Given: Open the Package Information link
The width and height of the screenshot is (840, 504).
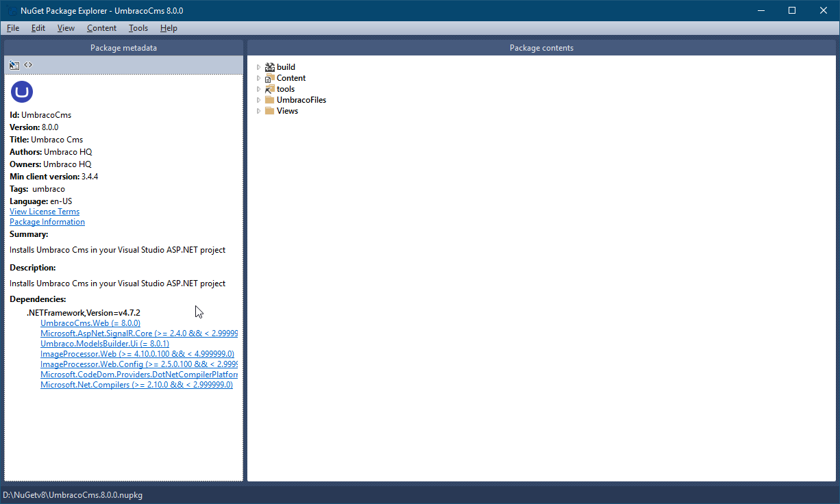Looking at the screenshot, I should pyautogui.click(x=47, y=222).
